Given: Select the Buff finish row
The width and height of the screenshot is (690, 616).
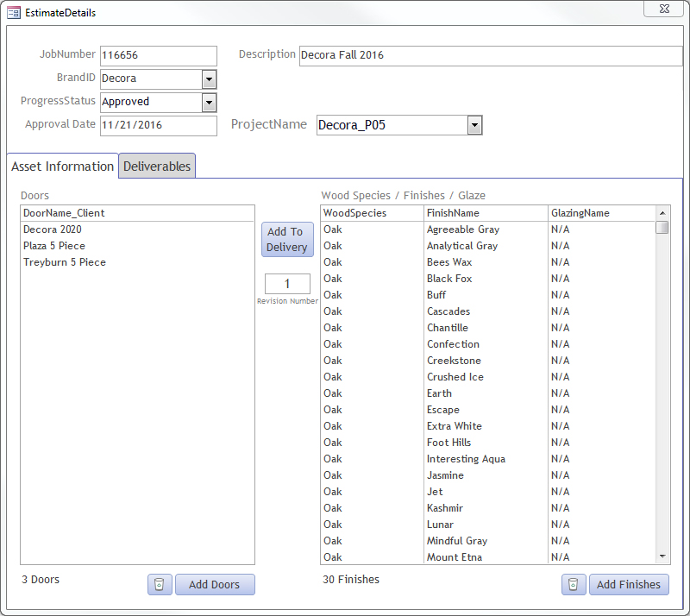Looking at the screenshot, I should point(488,295).
